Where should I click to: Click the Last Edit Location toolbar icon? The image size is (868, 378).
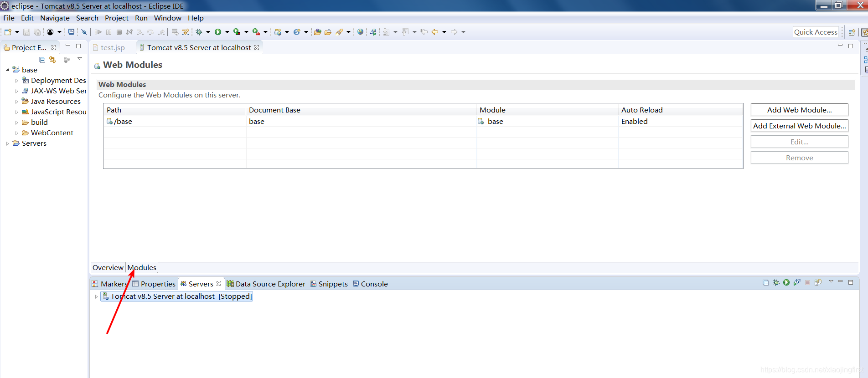(x=424, y=32)
